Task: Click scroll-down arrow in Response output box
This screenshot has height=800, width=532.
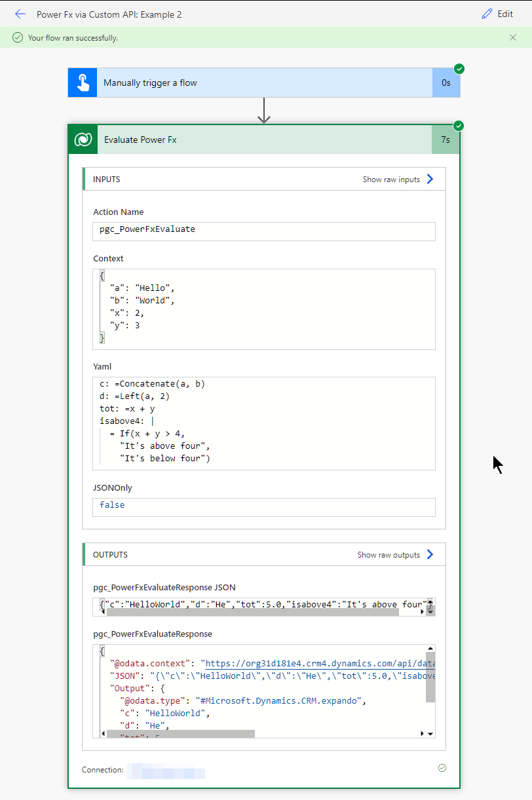Action: pyautogui.click(x=430, y=734)
